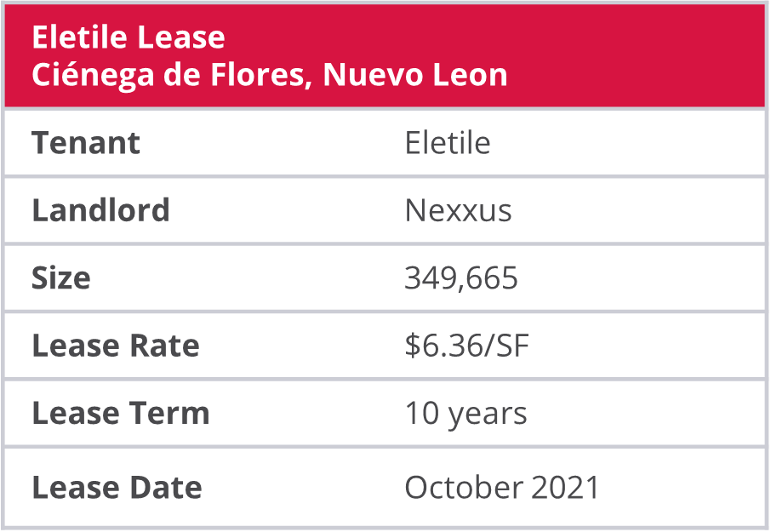771x532 pixels.
Task: Select the year 2021 in lease date
Action: pos(565,488)
